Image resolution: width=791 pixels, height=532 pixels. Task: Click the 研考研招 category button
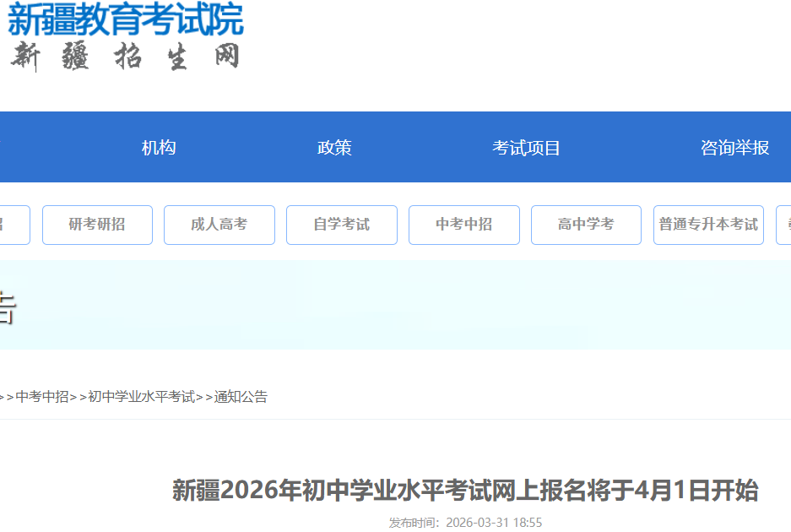(97, 225)
